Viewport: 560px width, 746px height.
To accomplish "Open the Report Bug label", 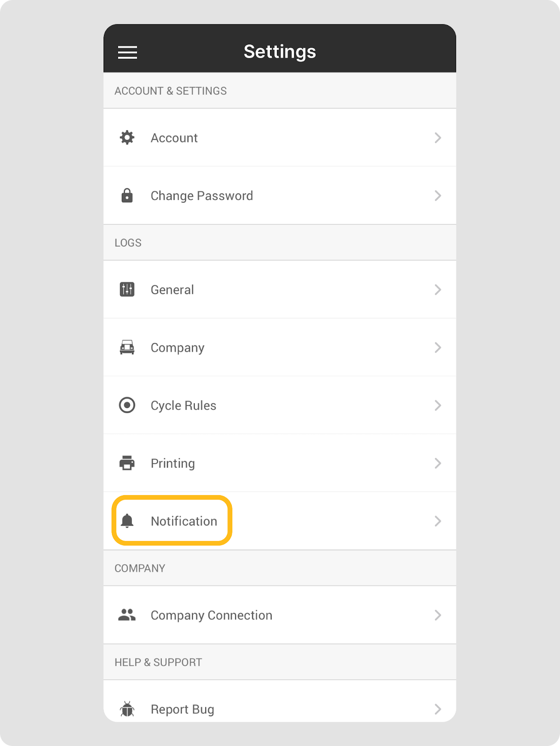I will coord(182,709).
